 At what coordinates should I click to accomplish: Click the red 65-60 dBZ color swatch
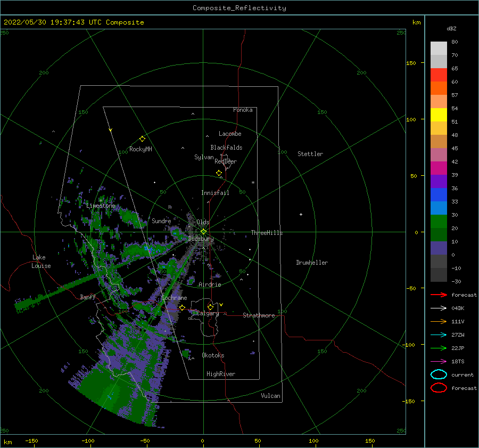(439, 75)
